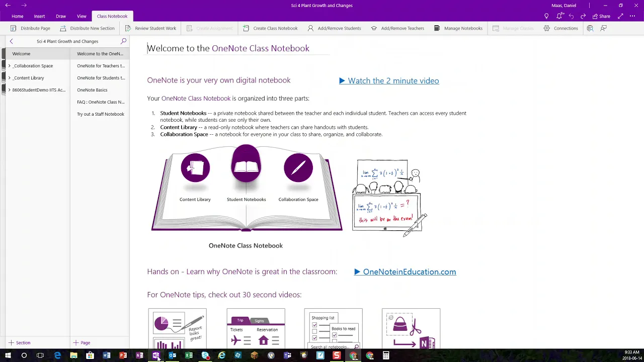Open the View tab
The image size is (644, 362).
click(x=82, y=16)
